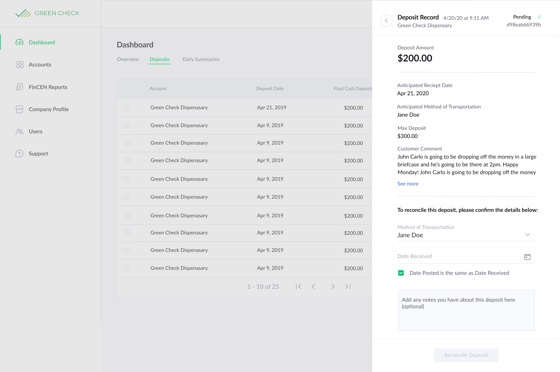560x372 pixels.
Task: Sort by the Account column header
Action: (x=158, y=89)
